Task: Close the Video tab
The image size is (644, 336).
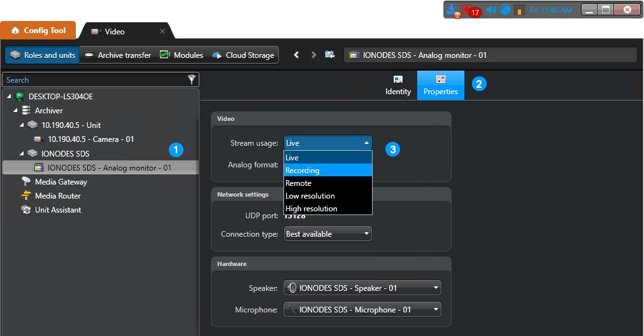Action: [162, 31]
